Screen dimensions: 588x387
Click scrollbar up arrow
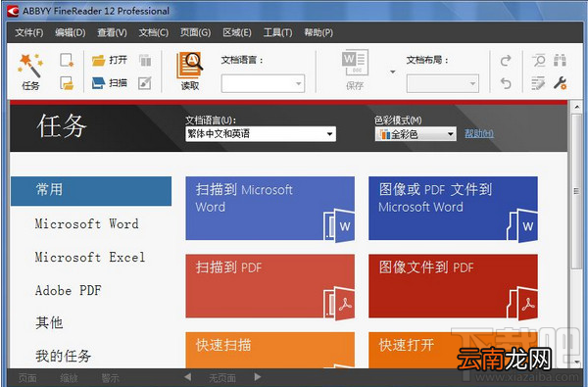coord(576,107)
